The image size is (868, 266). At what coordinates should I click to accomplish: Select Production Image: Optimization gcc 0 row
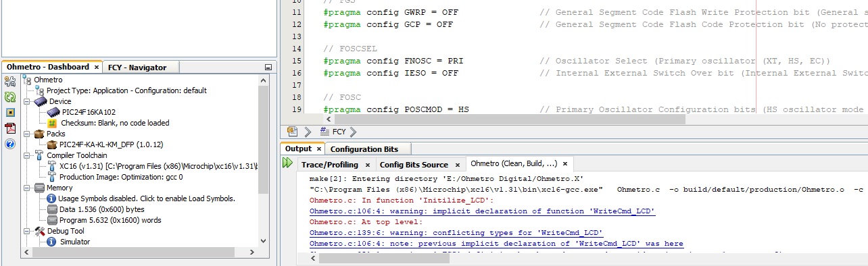coord(121,177)
